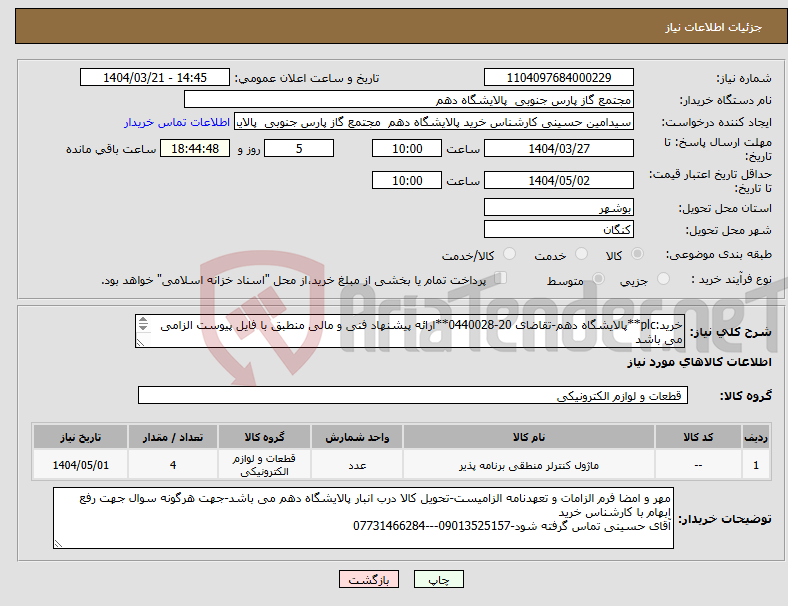Click price validity date 1404/05/02
This screenshot has width=788, height=606.
[558, 180]
